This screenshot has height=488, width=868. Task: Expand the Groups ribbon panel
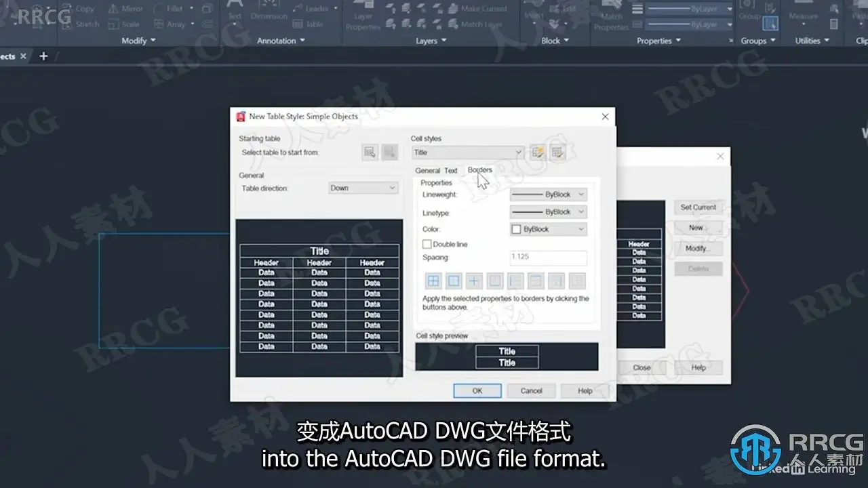[758, 41]
